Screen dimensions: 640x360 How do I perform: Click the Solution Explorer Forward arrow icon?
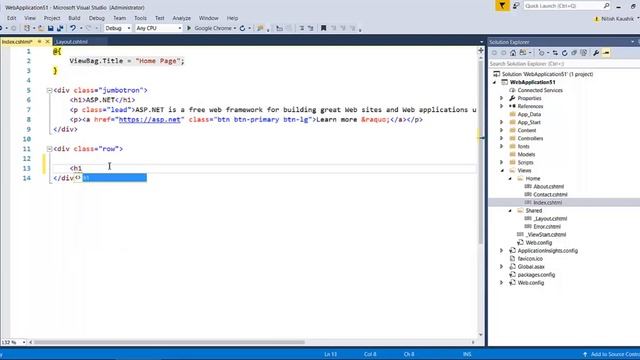coord(503,53)
